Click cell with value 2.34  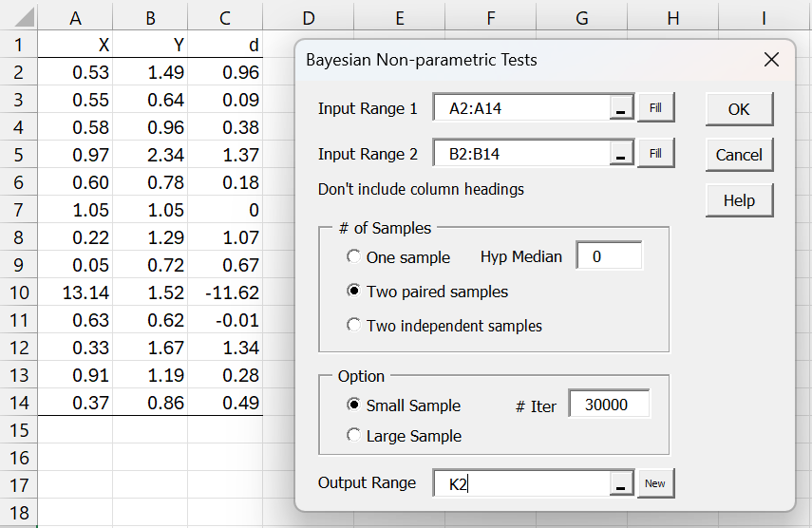tap(150, 155)
